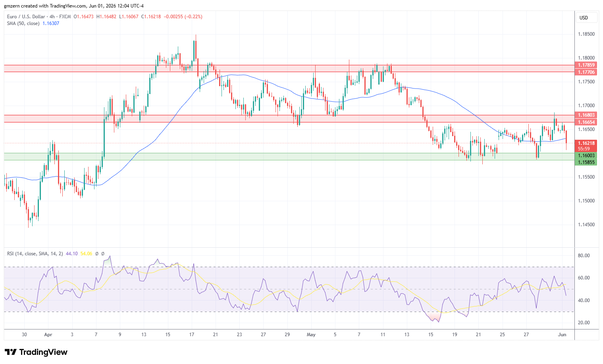Click the 30 date label on time axis
The image size is (603, 364).
[25, 335]
